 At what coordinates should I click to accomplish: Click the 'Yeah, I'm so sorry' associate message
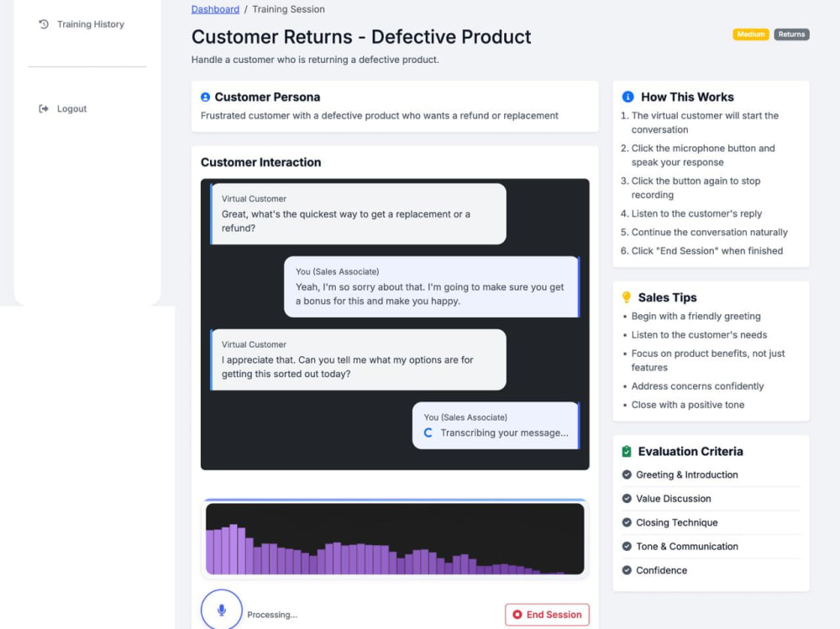432,287
